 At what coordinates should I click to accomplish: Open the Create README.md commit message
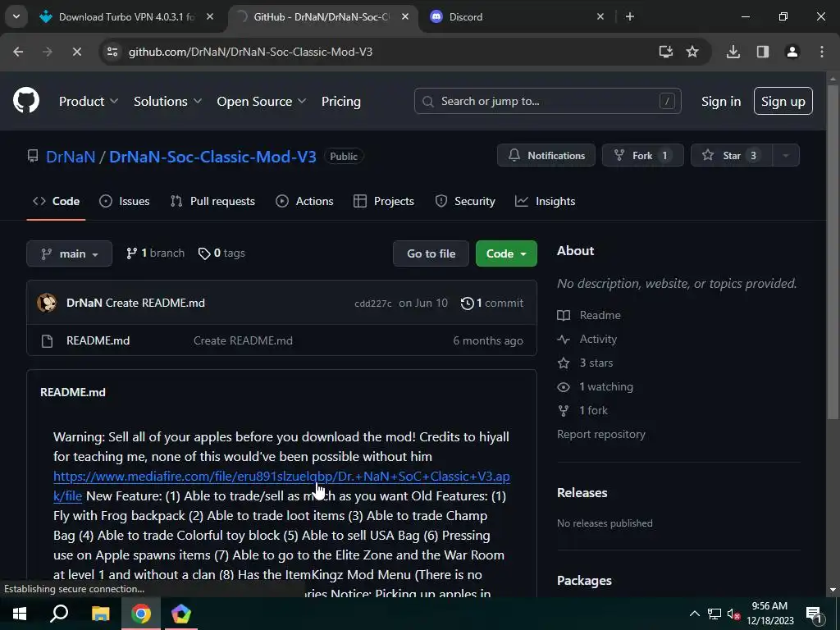click(155, 303)
